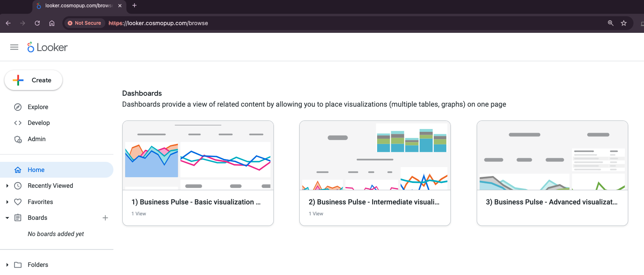Screen dimensions: 644x275
Task: Open Business Pulse Advanced dashboard card
Action: tap(552, 173)
